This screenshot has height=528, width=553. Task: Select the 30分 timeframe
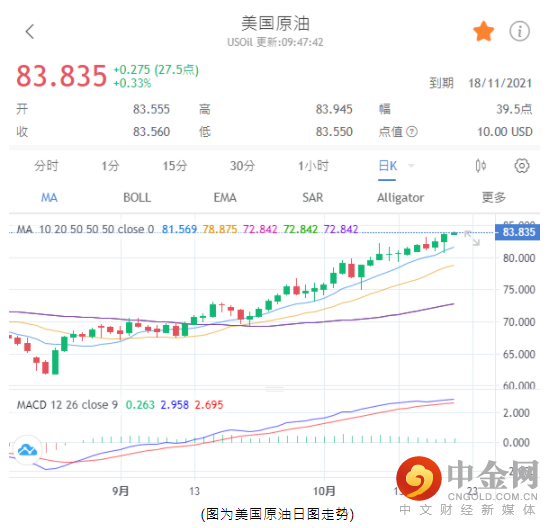click(x=242, y=165)
